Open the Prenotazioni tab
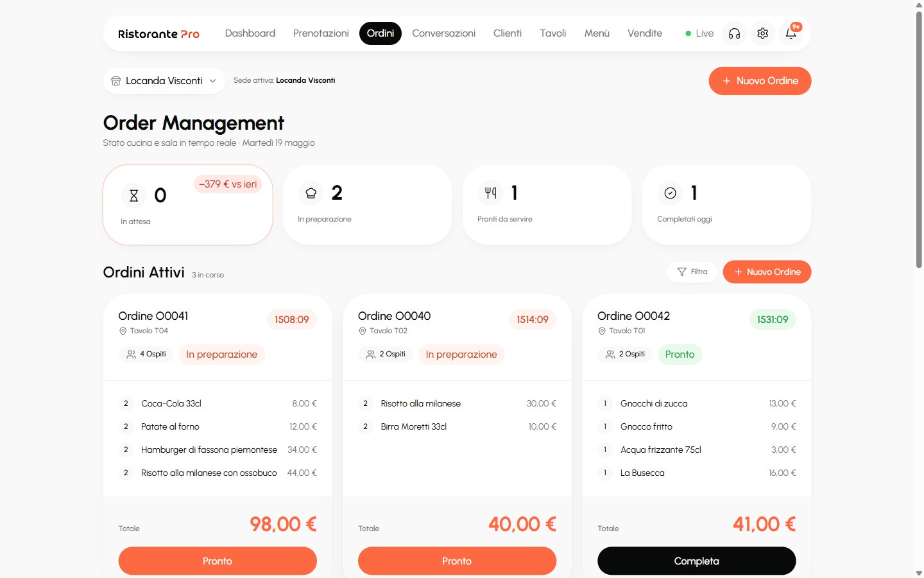The width and height of the screenshot is (924, 578). point(321,33)
